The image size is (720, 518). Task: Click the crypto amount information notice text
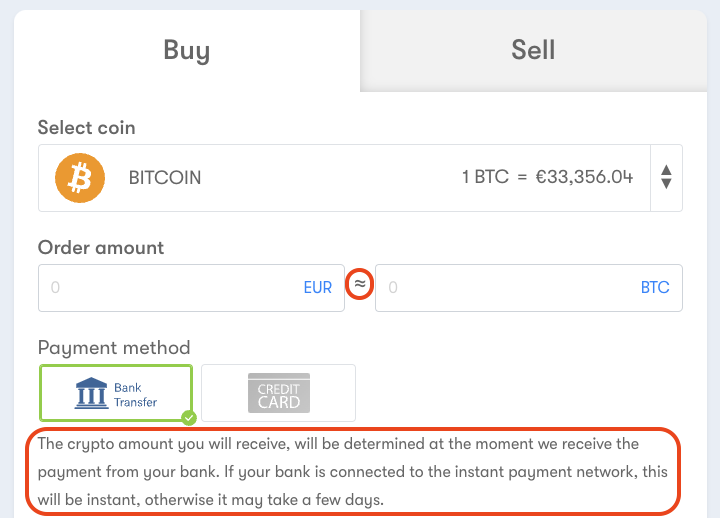click(353, 472)
